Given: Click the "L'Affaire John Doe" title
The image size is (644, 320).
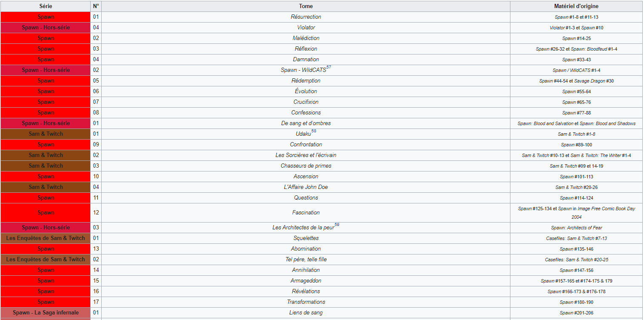Looking at the screenshot, I should click(306, 187).
